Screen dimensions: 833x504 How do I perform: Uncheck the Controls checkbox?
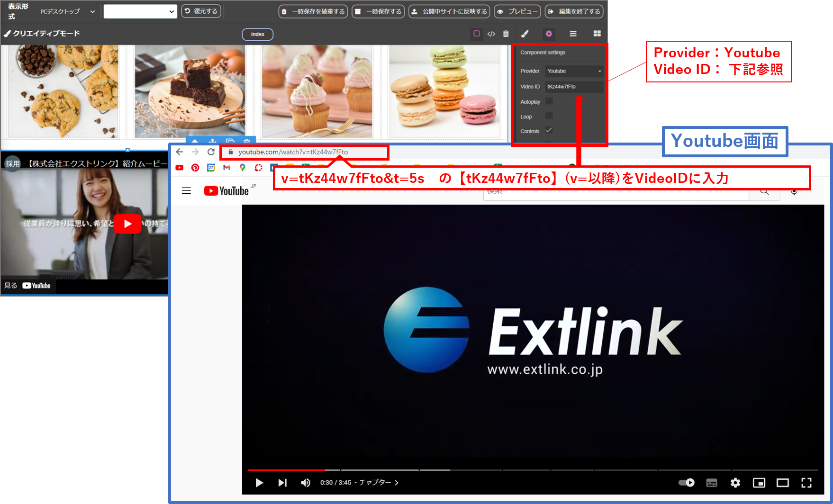pos(549,131)
